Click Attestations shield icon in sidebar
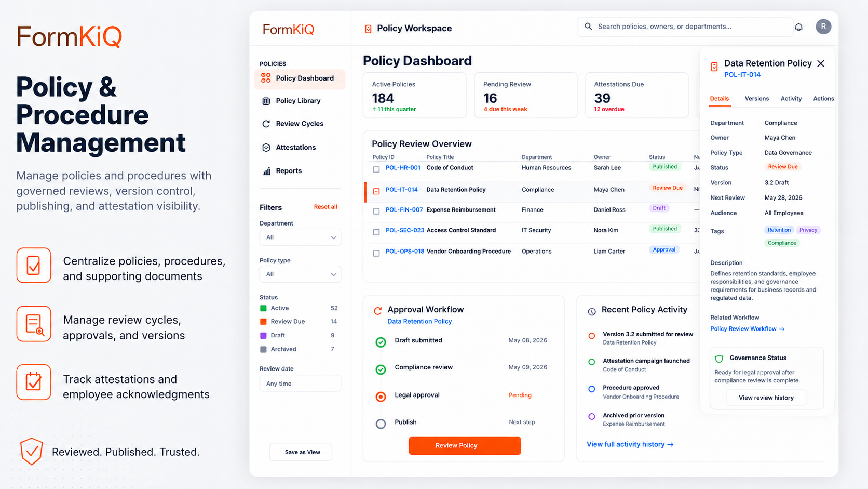Image resolution: width=868 pixels, height=489 pixels. (x=266, y=148)
